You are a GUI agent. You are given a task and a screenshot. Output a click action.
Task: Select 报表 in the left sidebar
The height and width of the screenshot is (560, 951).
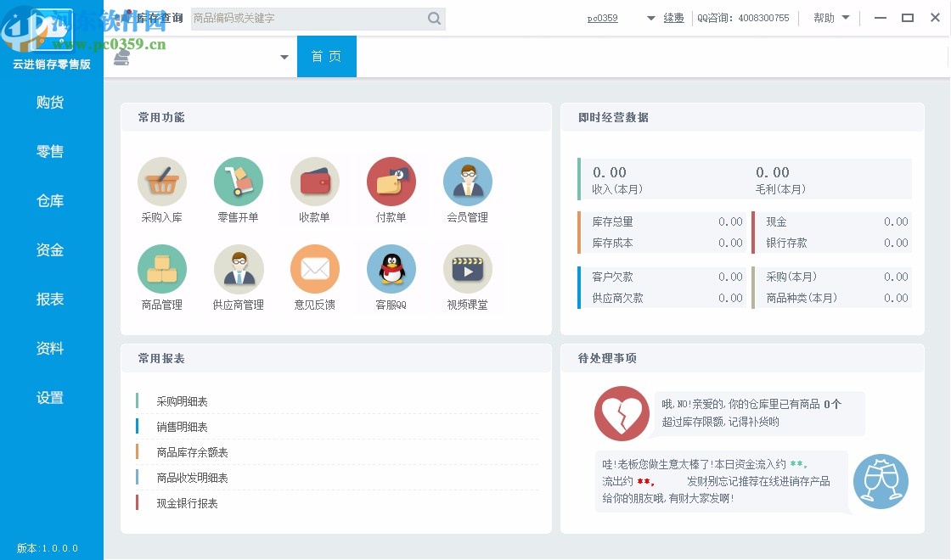coord(51,299)
